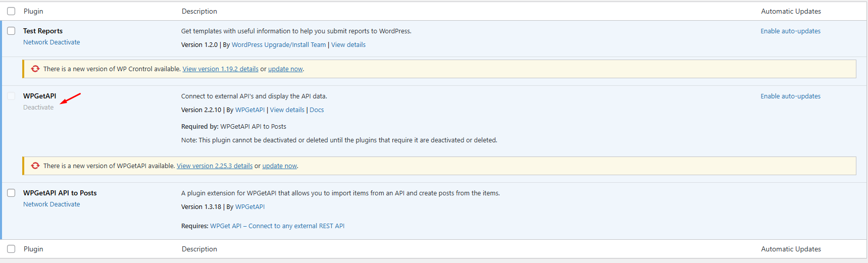Viewport: 868px width, 263px height.
Task: Click the bottom Automatic Updates column header
Action: tap(791, 249)
